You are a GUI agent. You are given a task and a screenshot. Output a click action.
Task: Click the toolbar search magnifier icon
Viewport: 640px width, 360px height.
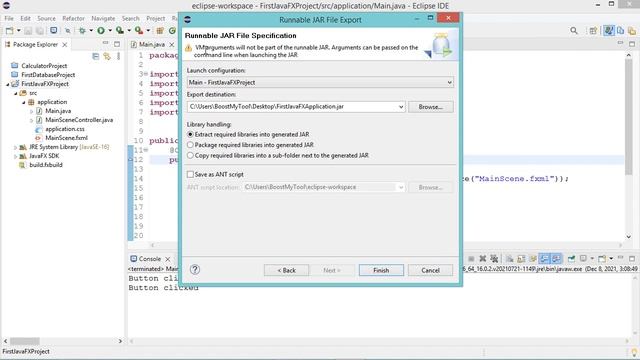574,31
